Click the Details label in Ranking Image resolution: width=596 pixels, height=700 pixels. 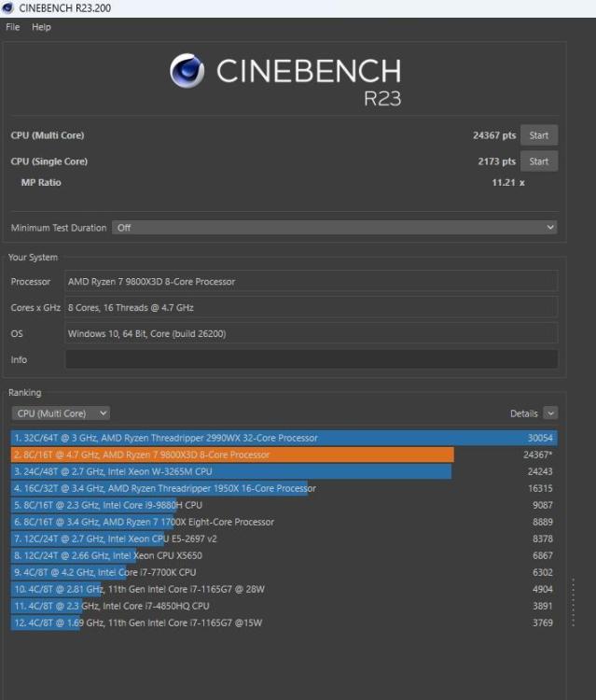[524, 413]
